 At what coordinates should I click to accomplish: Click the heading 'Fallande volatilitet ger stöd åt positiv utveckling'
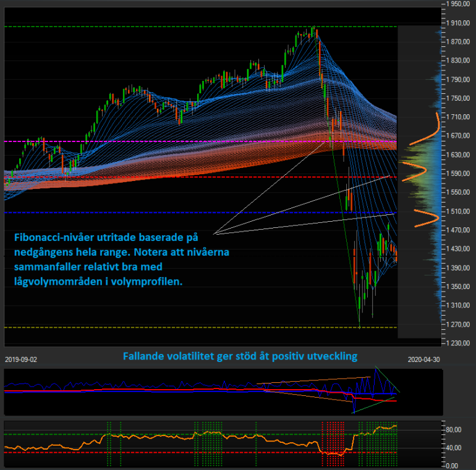coord(240,356)
